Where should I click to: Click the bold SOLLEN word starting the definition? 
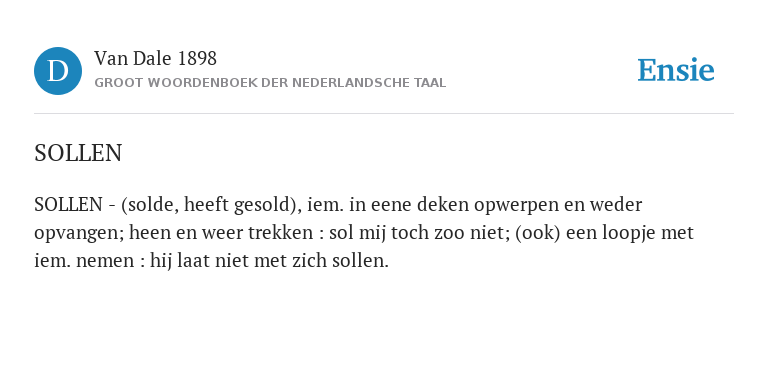(68, 205)
